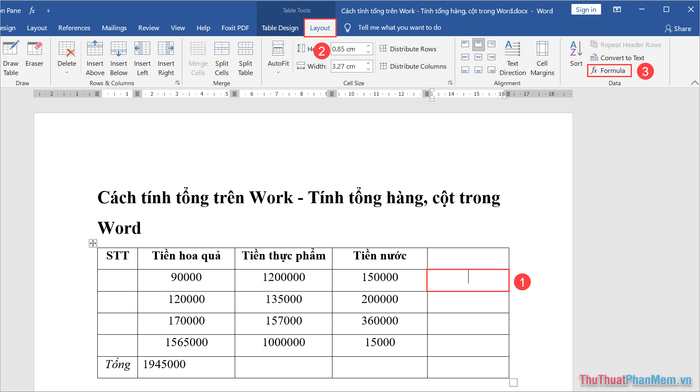Click the Split Cells icon

(x=221, y=58)
